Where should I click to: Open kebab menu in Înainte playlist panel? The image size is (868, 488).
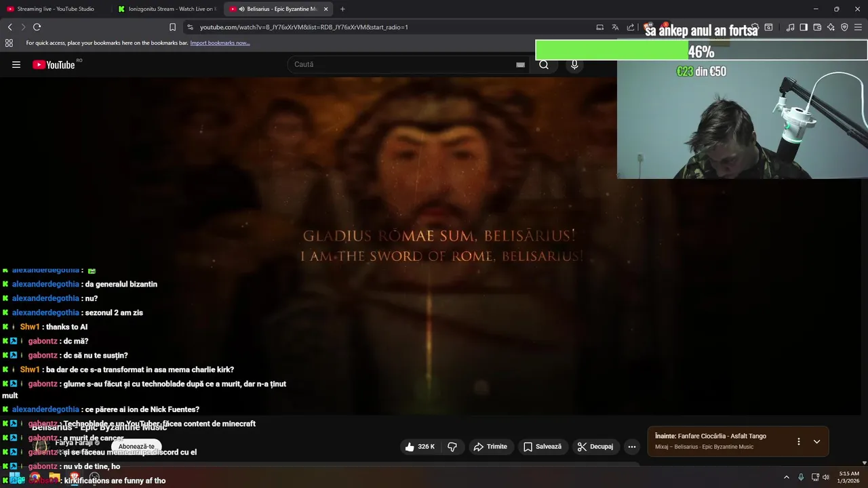pyautogui.click(x=798, y=441)
